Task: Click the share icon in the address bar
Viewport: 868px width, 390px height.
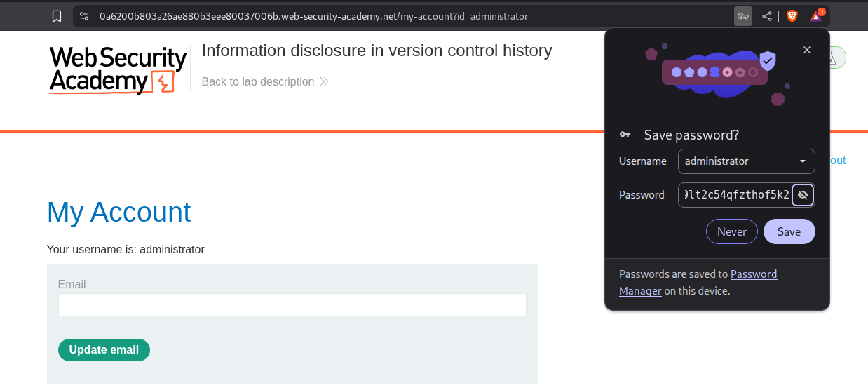Action: 767,16
